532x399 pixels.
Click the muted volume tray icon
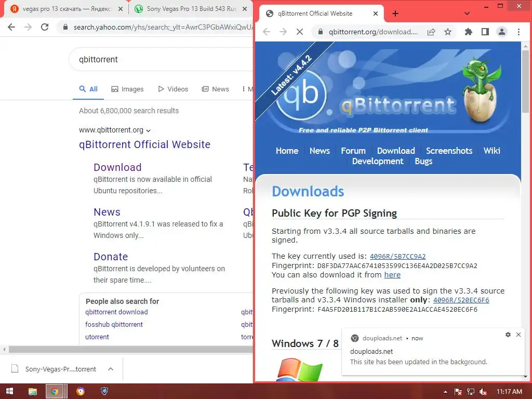pos(483,392)
